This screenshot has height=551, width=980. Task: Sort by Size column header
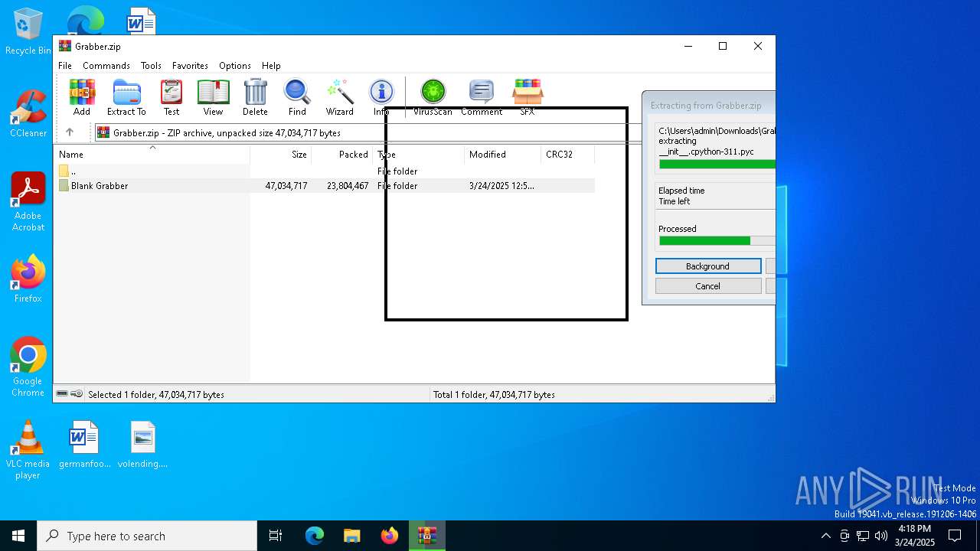pos(281,155)
